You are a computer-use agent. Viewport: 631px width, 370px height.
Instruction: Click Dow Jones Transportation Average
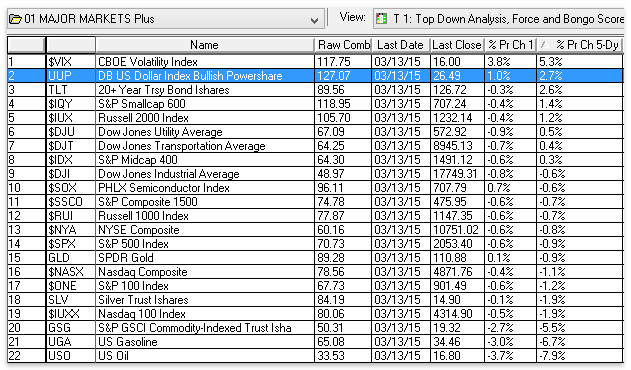(182, 146)
